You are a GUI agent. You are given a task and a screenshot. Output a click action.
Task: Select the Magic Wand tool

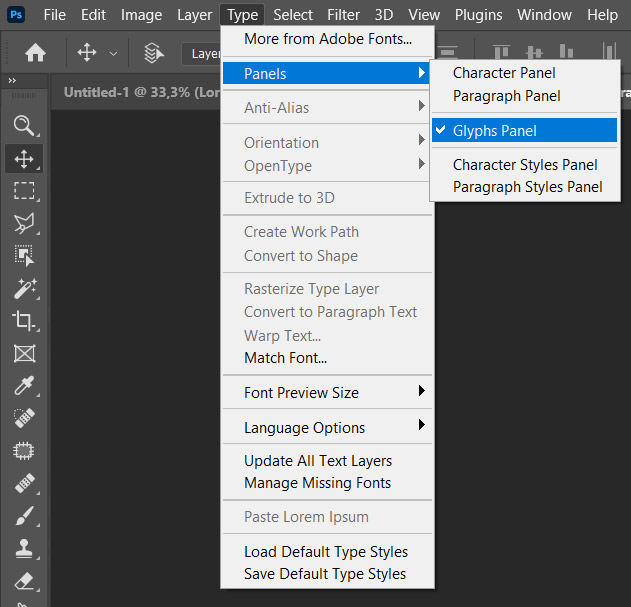click(25, 289)
